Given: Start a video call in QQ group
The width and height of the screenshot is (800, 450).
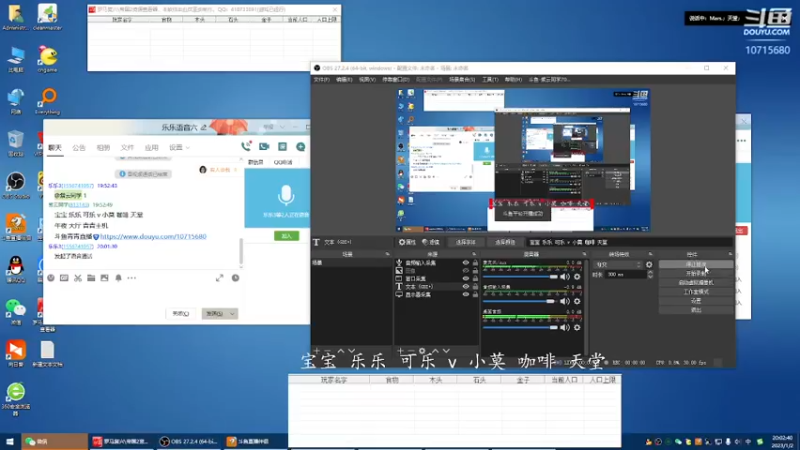Looking at the screenshot, I should point(264,147).
